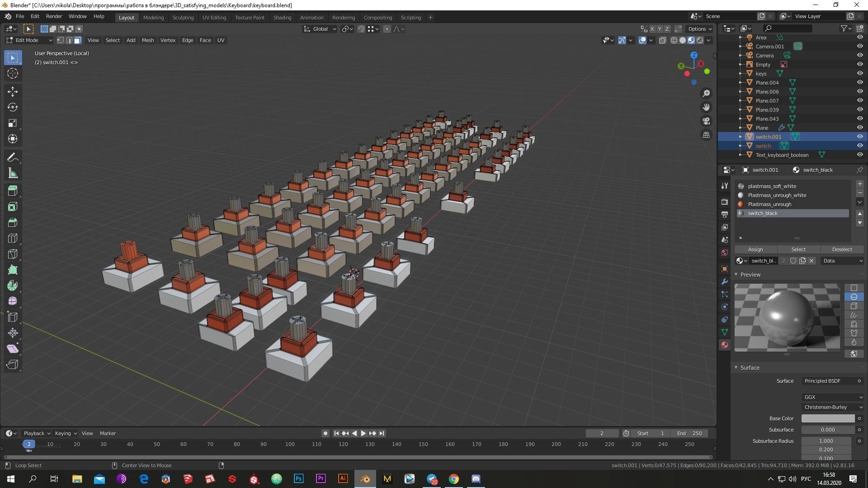Toggle camera view with the camera gizmo
Screen dimensions: 868x488
tap(706, 121)
